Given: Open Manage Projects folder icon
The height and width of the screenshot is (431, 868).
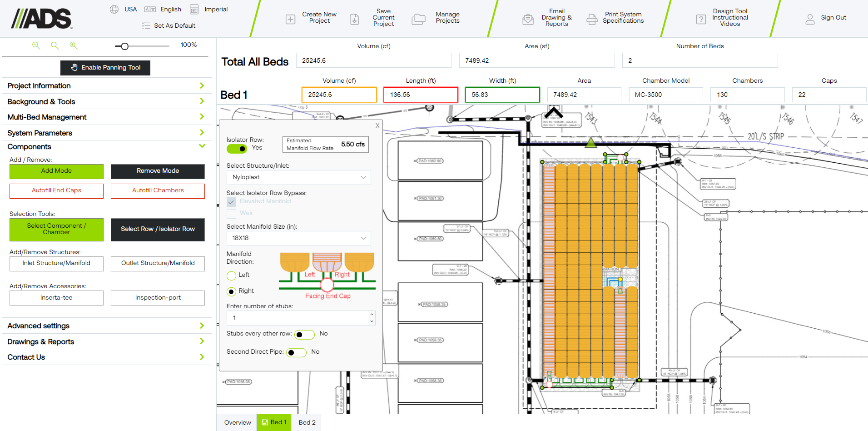Looking at the screenshot, I should [418, 19].
